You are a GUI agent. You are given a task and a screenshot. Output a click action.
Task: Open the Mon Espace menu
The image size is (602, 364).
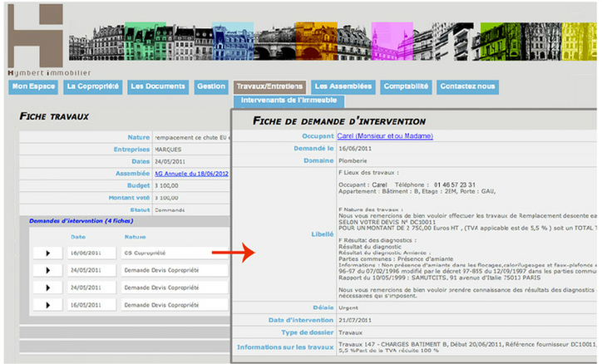(x=33, y=86)
